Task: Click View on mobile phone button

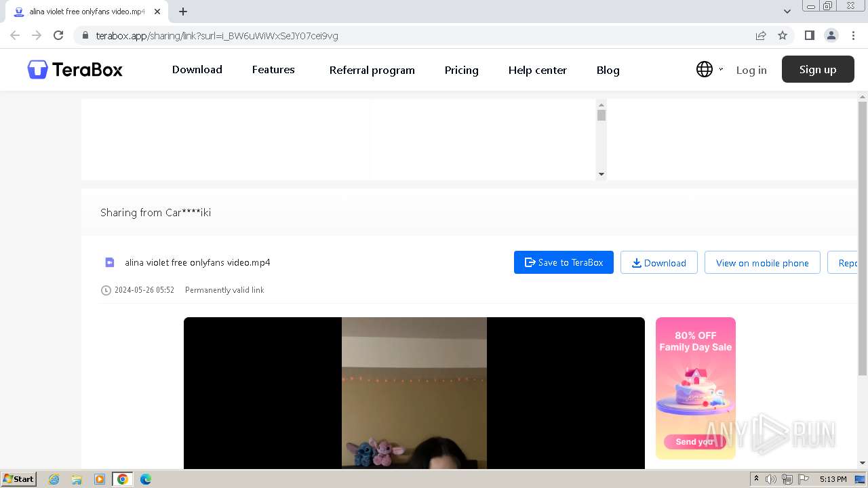Action: (x=762, y=262)
